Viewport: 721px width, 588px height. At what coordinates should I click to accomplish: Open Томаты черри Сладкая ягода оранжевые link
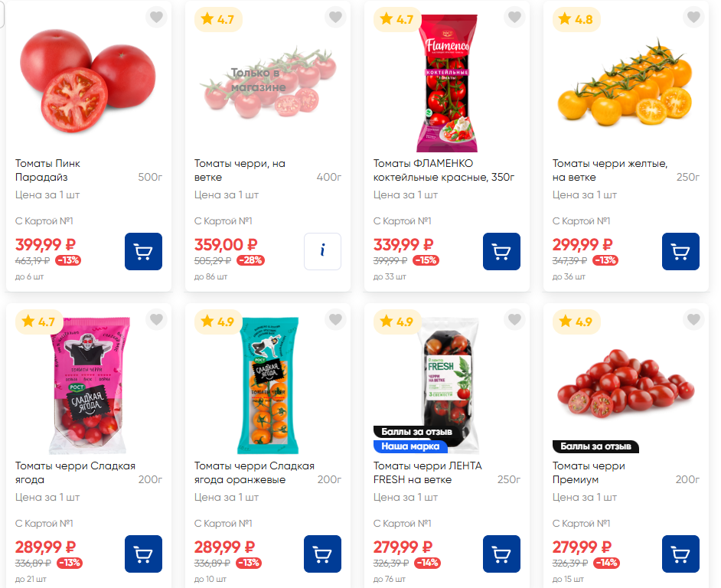[x=254, y=472]
